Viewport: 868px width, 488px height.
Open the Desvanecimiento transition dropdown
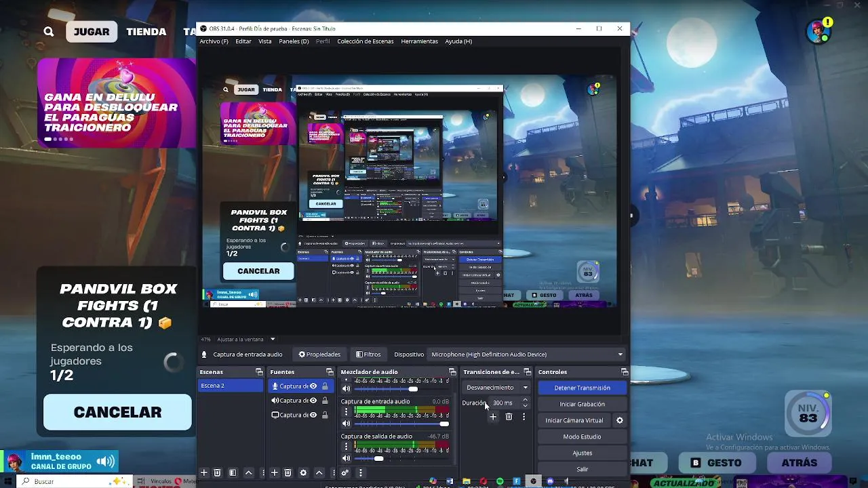coord(496,388)
